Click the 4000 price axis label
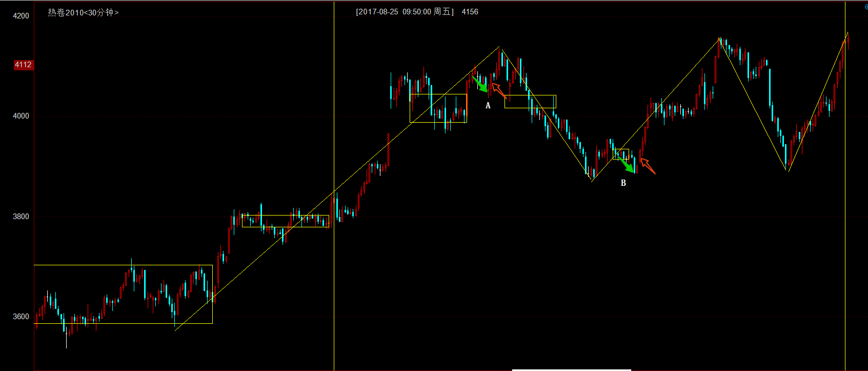The width and height of the screenshot is (868, 371). [21, 116]
